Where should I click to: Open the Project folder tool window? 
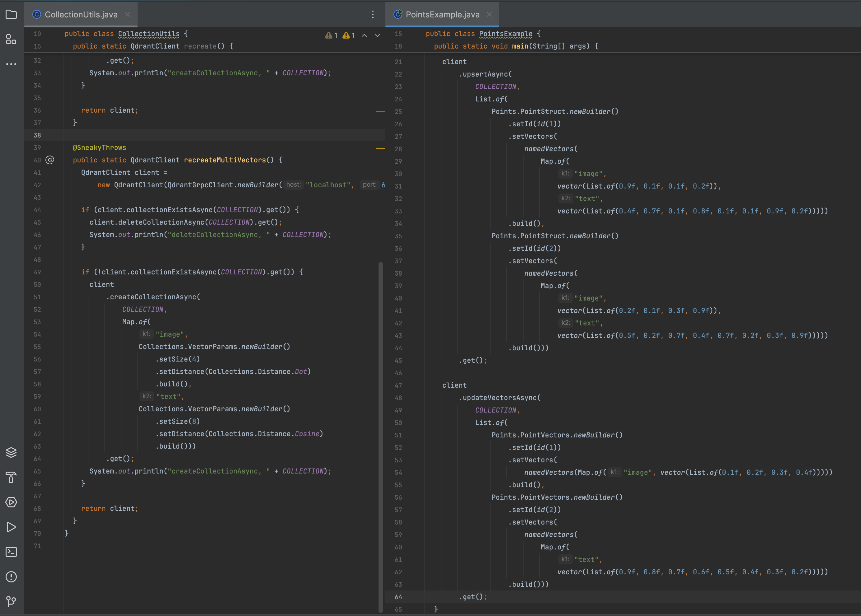click(12, 14)
